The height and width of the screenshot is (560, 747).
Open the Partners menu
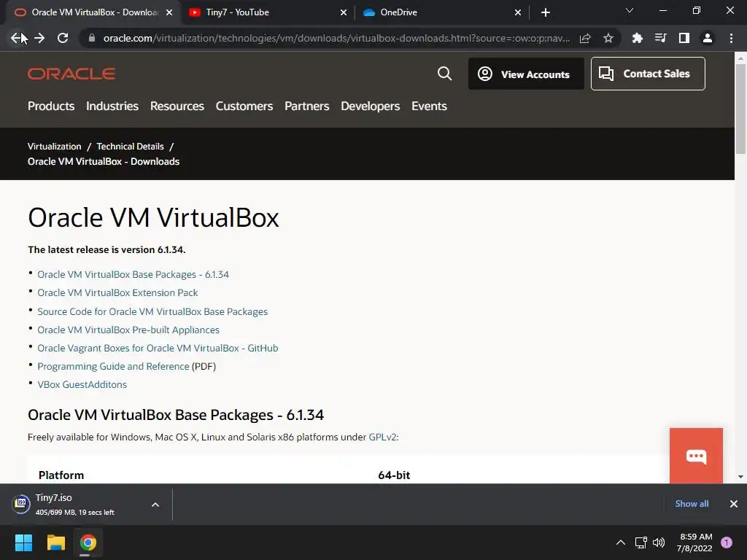click(307, 106)
